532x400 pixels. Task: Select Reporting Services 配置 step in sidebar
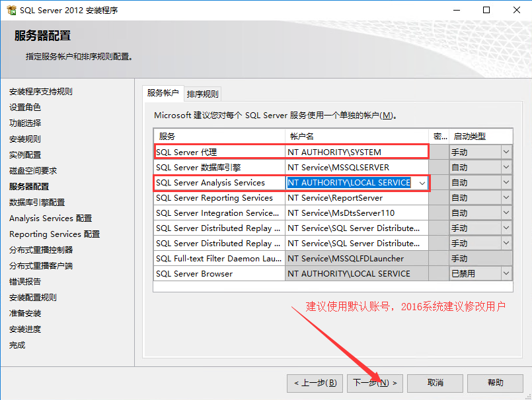tap(55, 234)
